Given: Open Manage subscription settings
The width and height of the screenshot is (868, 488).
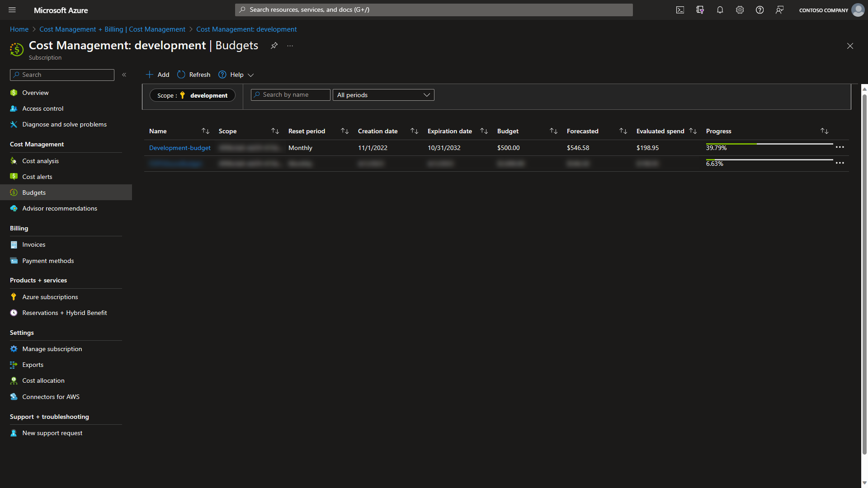Looking at the screenshot, I should point(52,349).
